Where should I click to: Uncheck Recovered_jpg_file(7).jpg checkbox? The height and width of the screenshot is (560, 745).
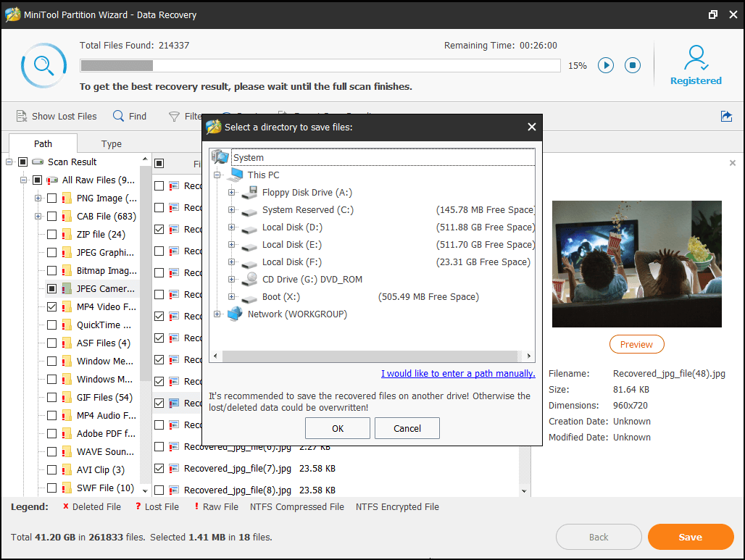pyautogui.click(x=159, y=468)
